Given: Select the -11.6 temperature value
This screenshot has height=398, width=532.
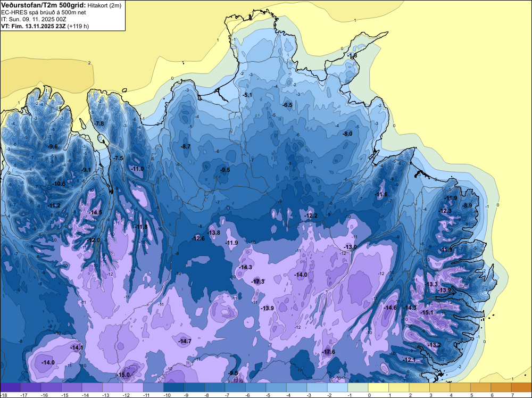Looking at the screenshot, I should (381, 194).
